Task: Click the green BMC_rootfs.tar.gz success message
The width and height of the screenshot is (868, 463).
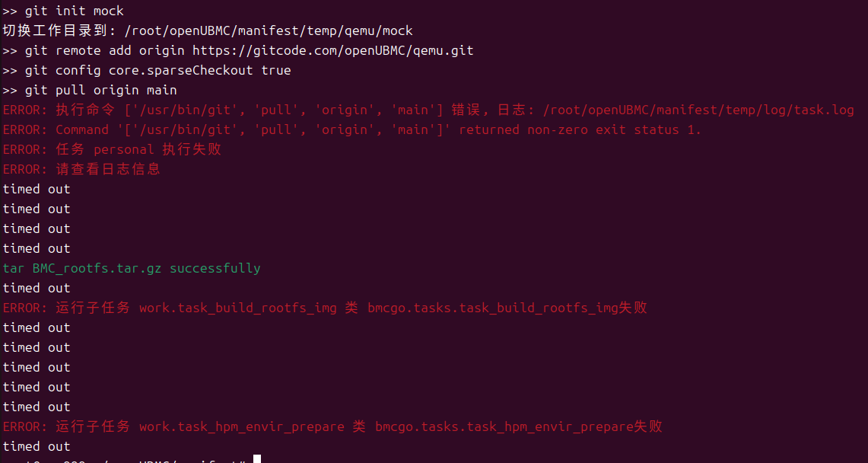Action: pos(131,269)
